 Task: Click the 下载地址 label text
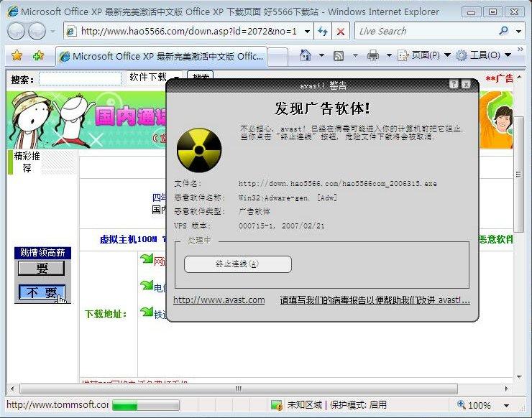[106, 314]
